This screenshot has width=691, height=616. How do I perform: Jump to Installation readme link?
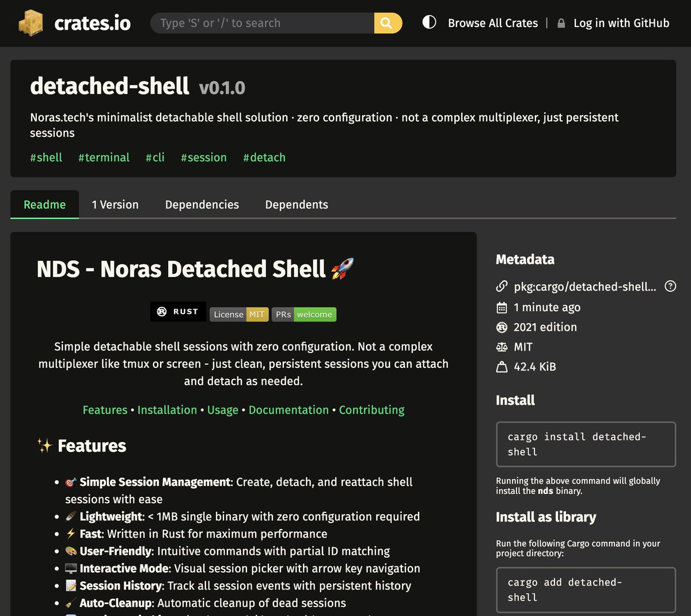click(167, 410)
